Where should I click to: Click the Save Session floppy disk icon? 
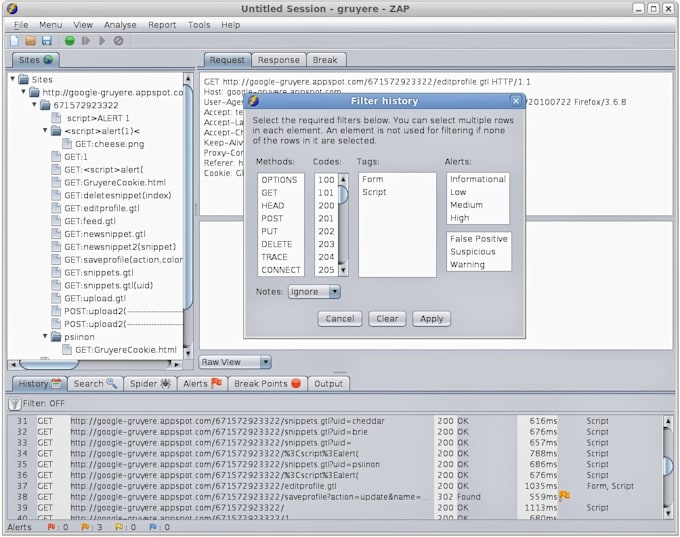click(x=46, y=41)
